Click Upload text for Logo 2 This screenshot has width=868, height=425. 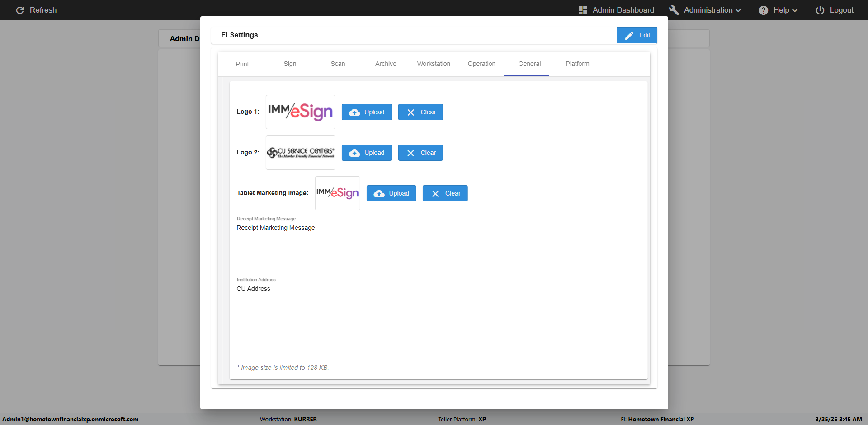click(374, 153)
